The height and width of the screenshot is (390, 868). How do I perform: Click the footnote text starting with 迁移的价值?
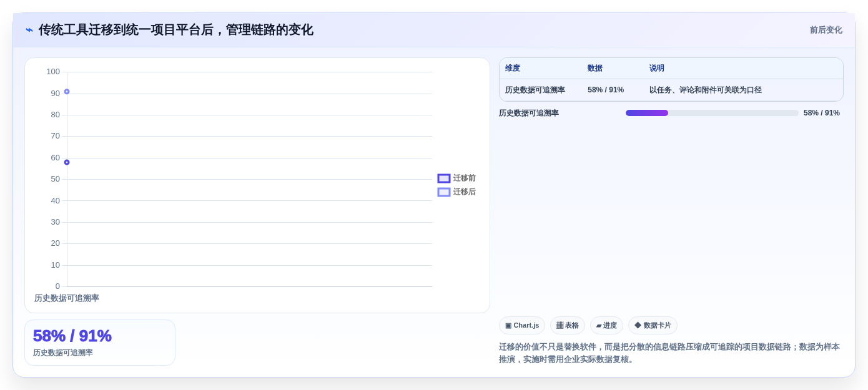[669, 353]
